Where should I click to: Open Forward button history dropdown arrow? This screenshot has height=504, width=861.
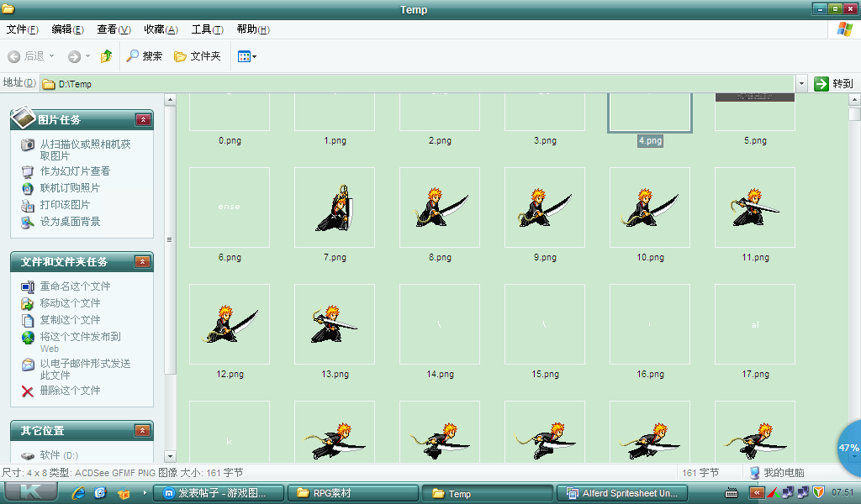87,56
